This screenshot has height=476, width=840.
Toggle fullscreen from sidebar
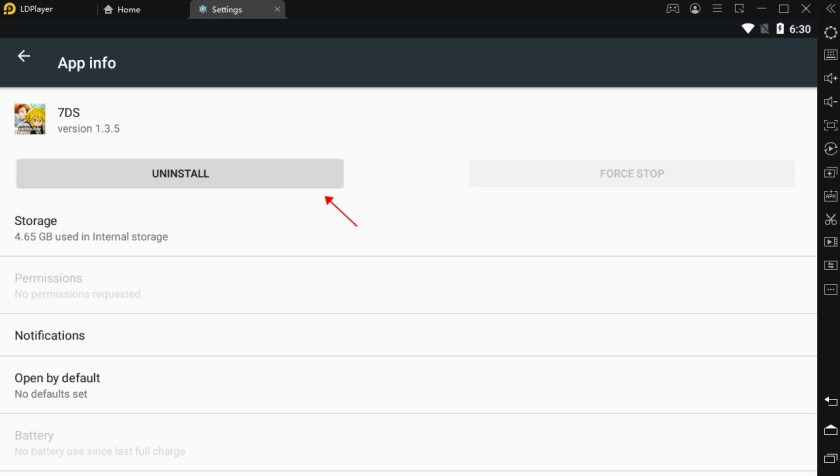pyautogui.click(x=830, y=125)
